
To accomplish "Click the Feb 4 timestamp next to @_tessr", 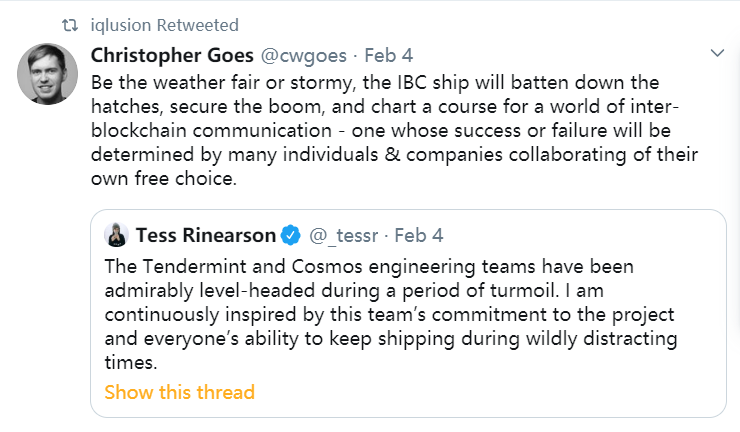I will [x=419, y=236].
